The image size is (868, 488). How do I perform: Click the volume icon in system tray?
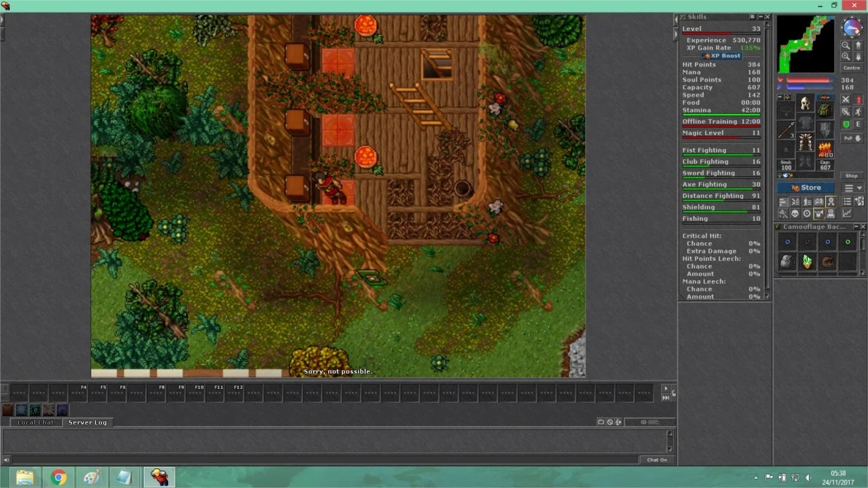[x=808, y=477]
